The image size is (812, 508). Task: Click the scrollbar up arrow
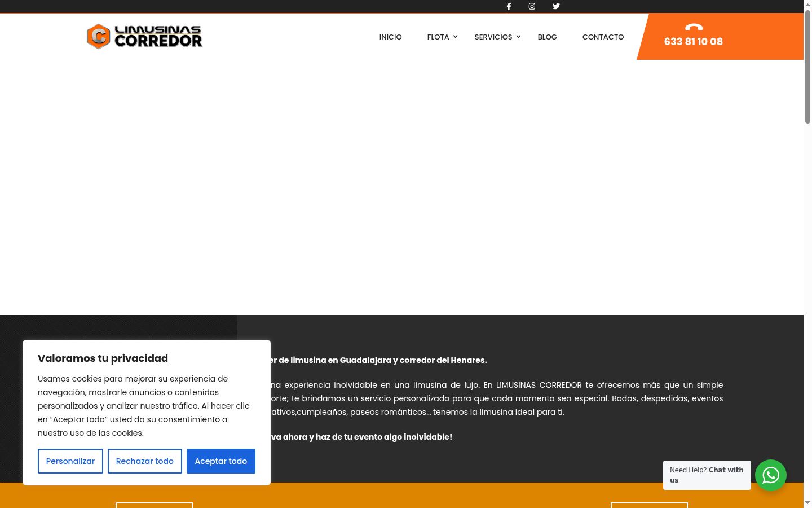(807, 5)
